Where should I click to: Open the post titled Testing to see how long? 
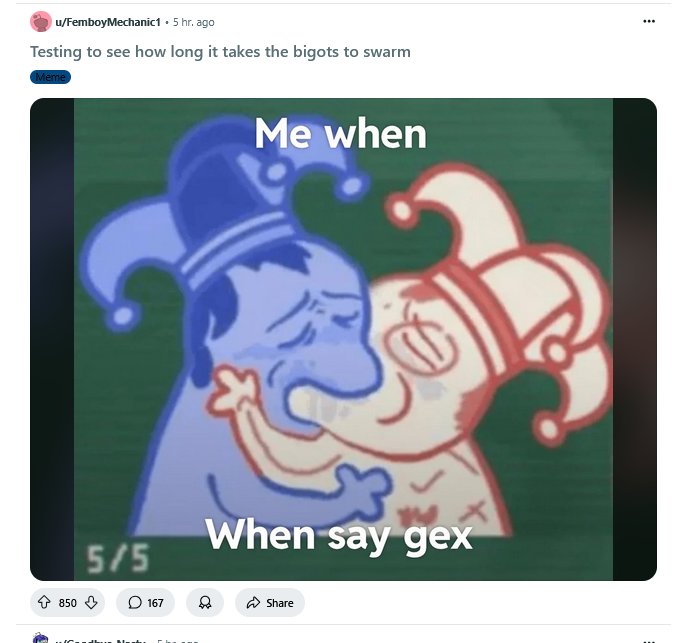point(220,52)
